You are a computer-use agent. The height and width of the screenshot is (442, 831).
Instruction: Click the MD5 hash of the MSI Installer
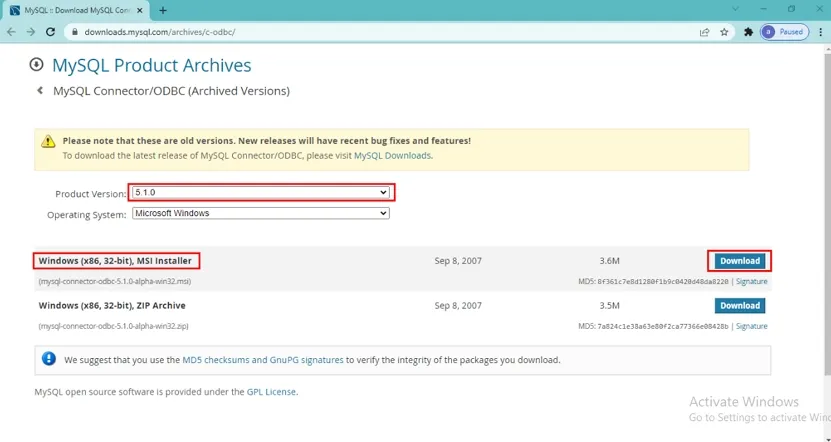click(662, 281)
